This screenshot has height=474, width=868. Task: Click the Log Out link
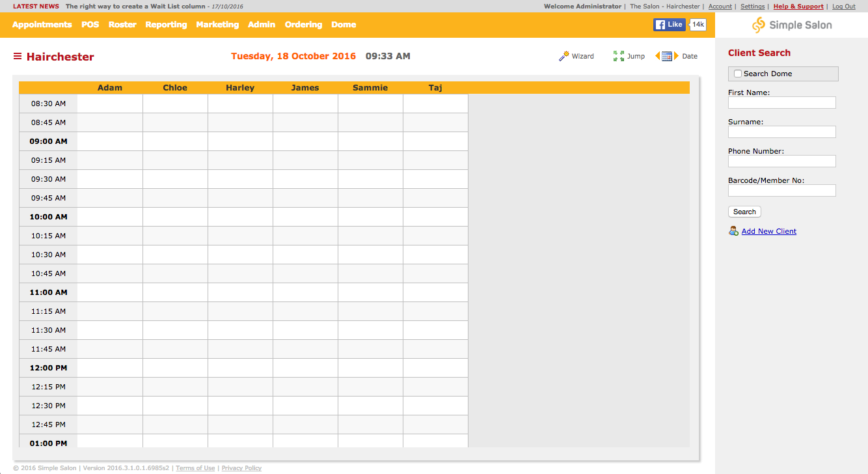pos(844,7)
